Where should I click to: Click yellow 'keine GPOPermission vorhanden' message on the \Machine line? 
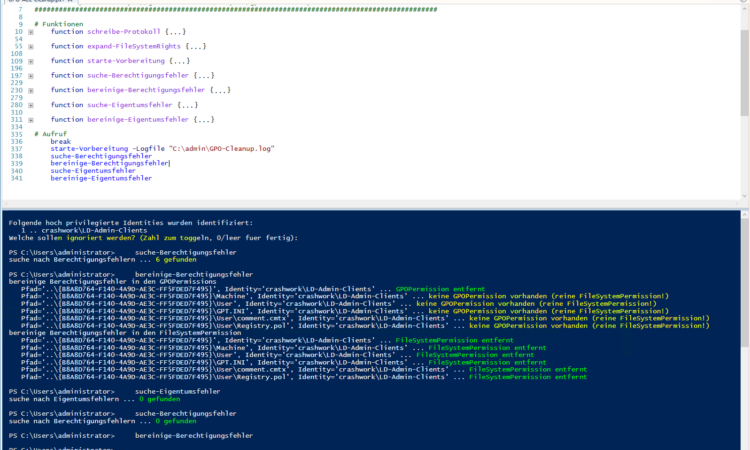click(548, 296)
